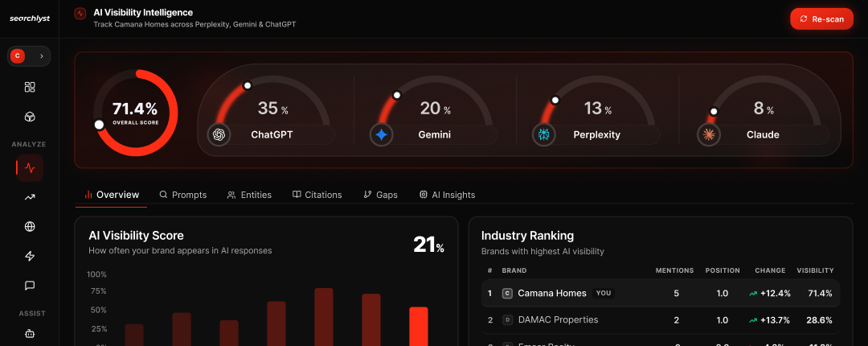Click the robot assistant icon in sidebar
Screen dimensions: 868x346
[x=30, y=333]
